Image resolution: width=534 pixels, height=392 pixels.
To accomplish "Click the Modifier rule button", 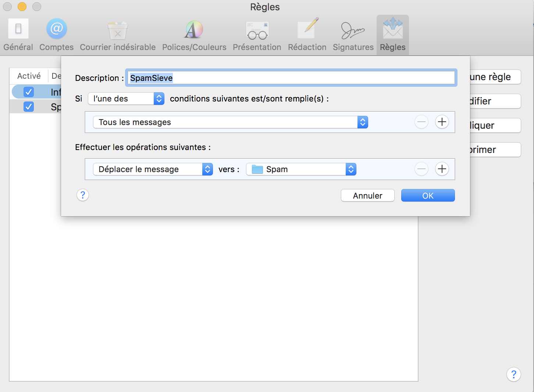I will tap(495, 101).
